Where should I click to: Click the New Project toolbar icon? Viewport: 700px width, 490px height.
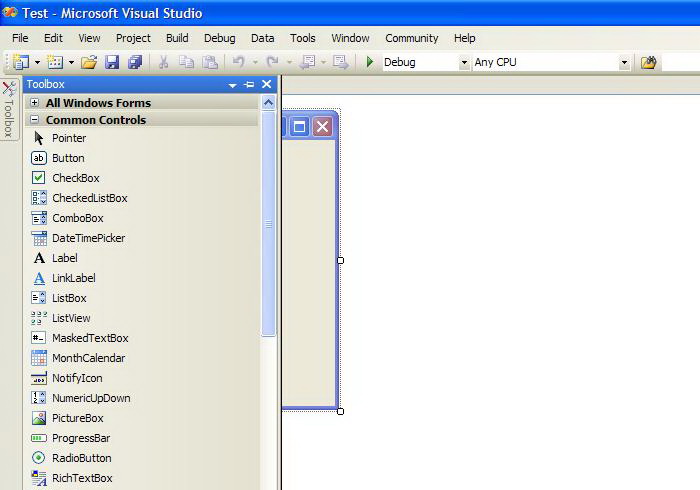pos(21,62)
